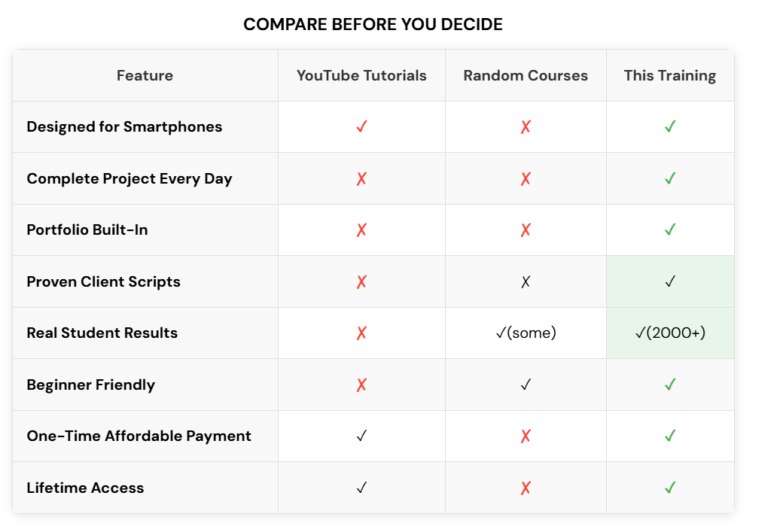Click the Real Student Results row label
Viewport: 777px width, 532px height.
coord(102,333)
